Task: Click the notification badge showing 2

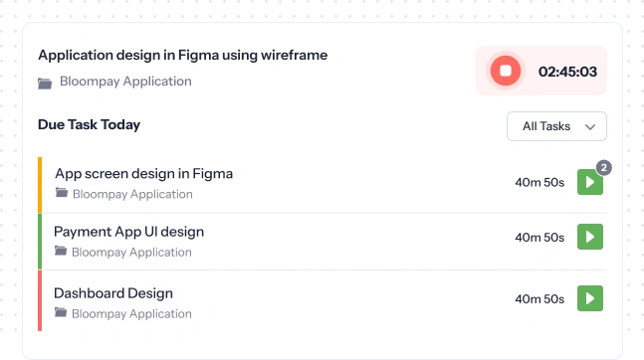Action: 604,167
